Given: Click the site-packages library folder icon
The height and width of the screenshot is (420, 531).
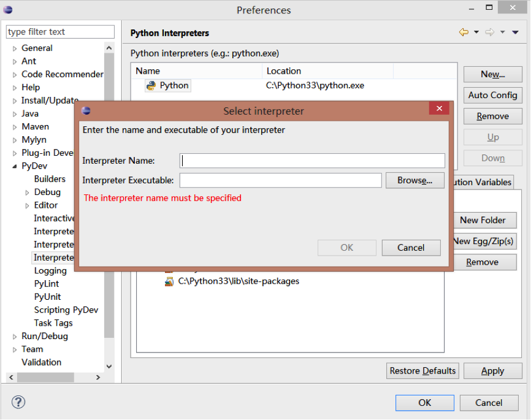Looking at the screenshot, I should 169,281.
